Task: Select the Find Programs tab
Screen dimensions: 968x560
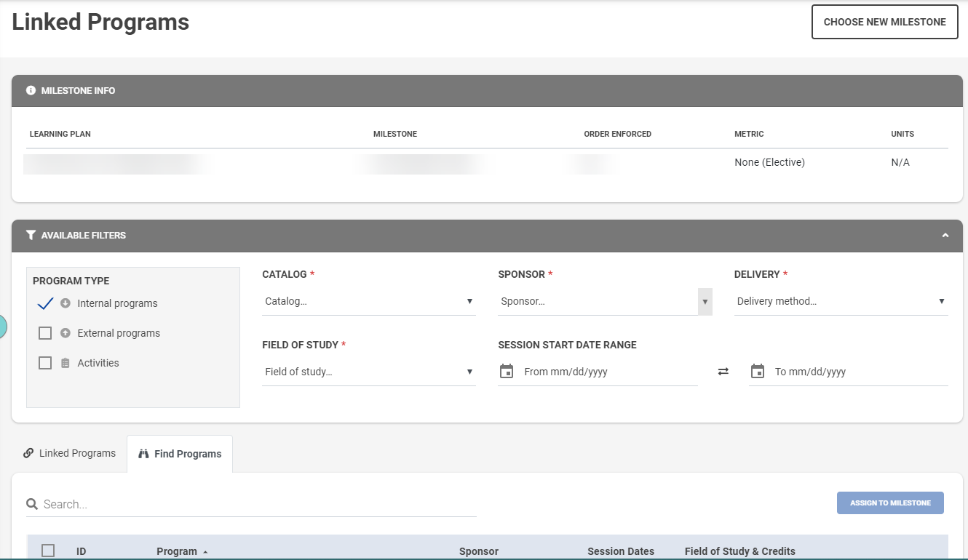Action: 180,454
